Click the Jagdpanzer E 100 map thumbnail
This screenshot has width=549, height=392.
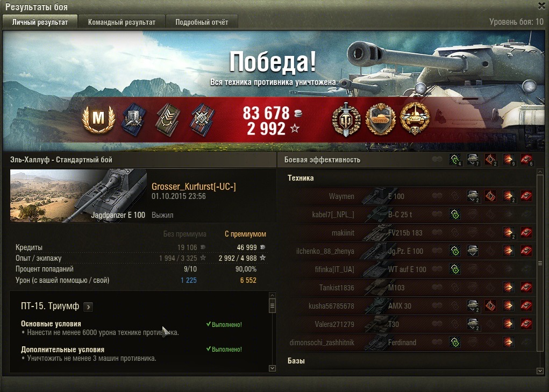click(x=79, y=196)
